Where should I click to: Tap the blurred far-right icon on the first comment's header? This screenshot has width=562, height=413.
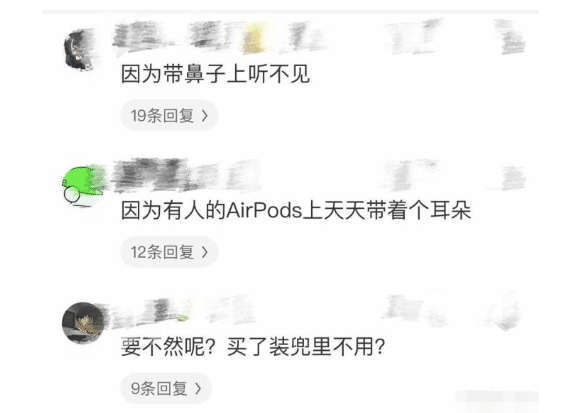click(511, 38)
